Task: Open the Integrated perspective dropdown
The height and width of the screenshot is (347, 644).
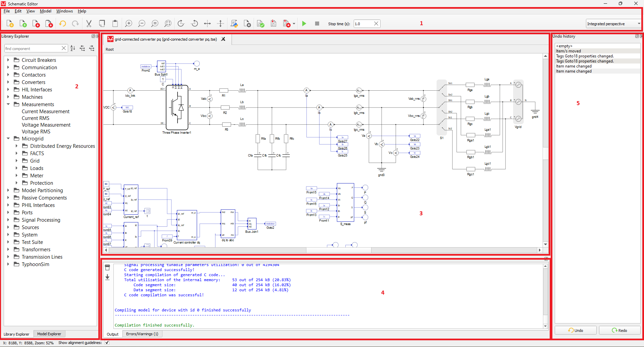Action: pyautogui.click(x=613, y=24)
